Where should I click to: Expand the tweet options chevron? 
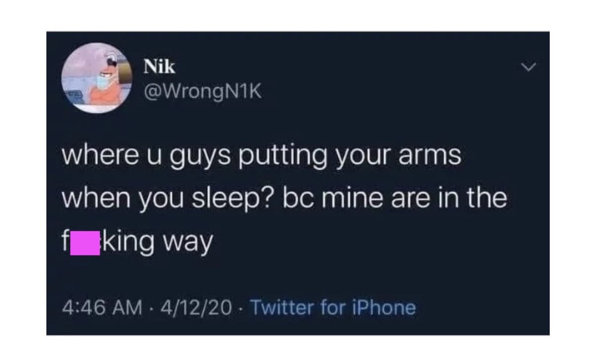pos(528,66)
